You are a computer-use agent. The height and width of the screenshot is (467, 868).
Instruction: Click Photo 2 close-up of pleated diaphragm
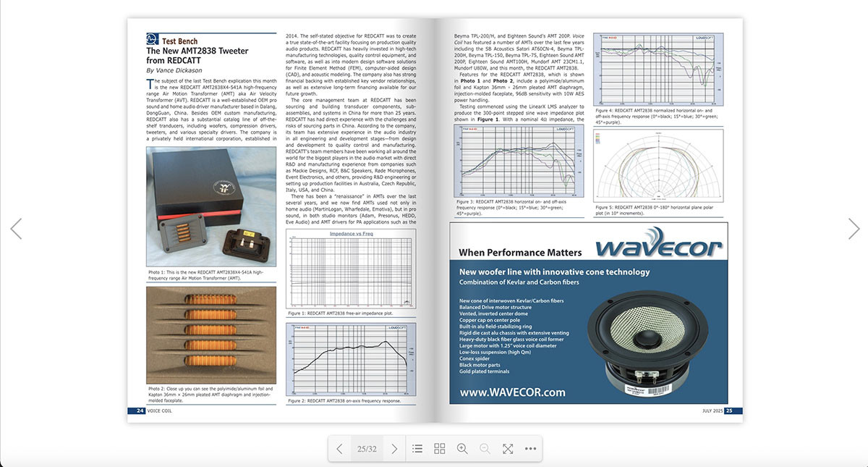pos(211,335)
